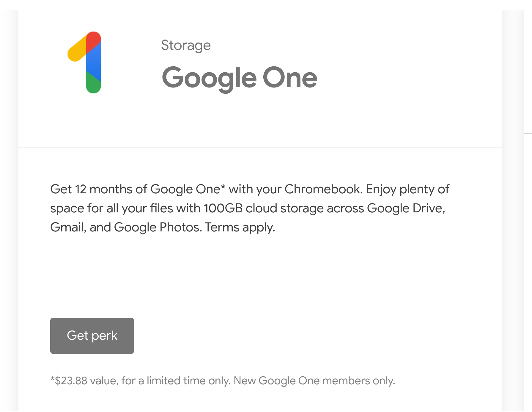Click the horizontal divider below the header
Screen dimensions: 532x412
point(260,148)
